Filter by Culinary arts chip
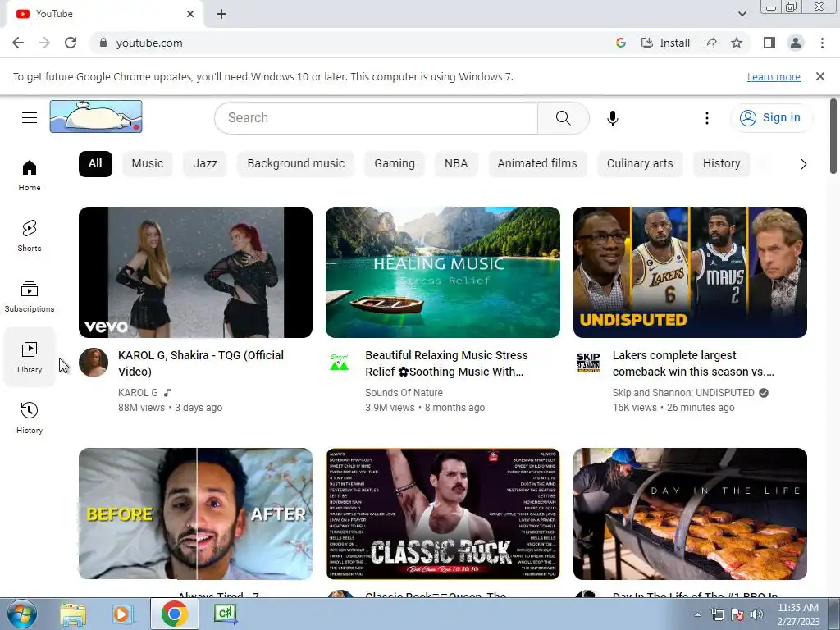The height and width of the screenshot is (630, 840). tap(640, 163)
